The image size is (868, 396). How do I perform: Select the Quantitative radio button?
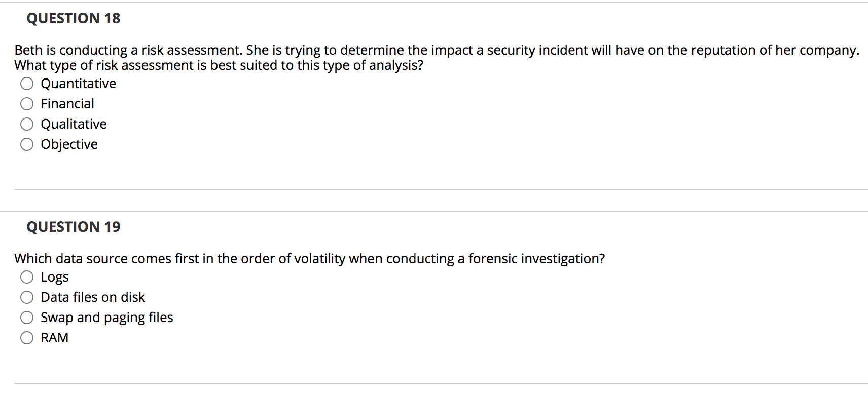point(27,84)
